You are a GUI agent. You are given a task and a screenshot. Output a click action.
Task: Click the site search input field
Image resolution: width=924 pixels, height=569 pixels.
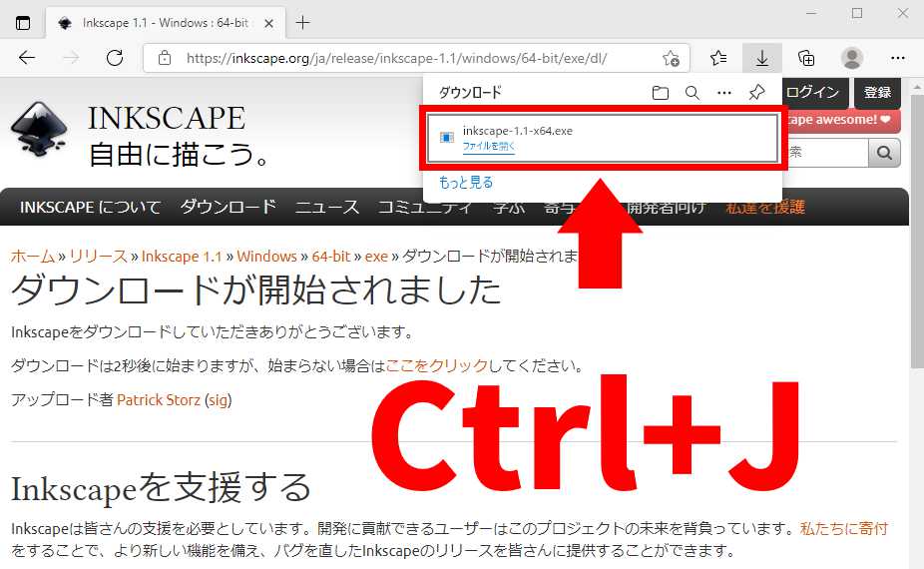point(827,153)
